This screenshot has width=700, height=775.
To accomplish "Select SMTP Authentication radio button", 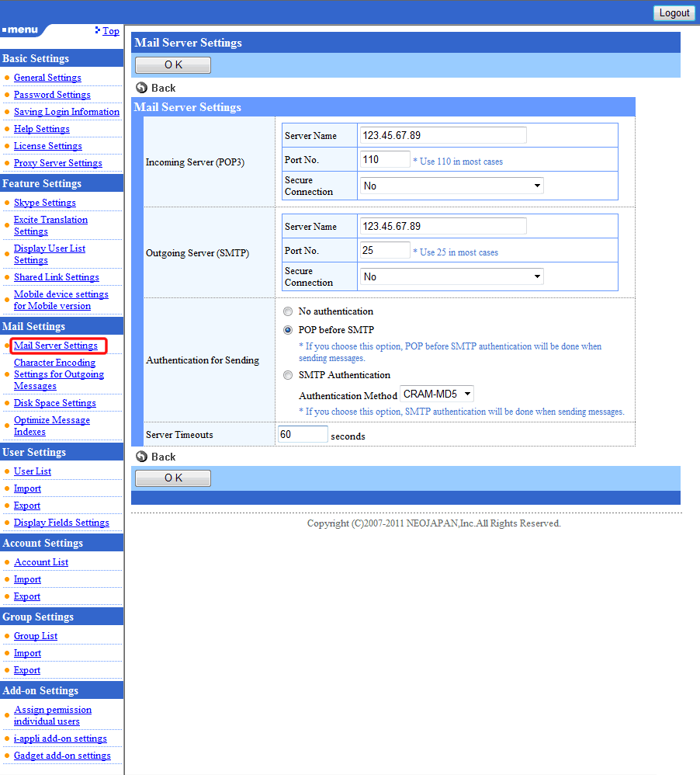I will tap(287, 375).
